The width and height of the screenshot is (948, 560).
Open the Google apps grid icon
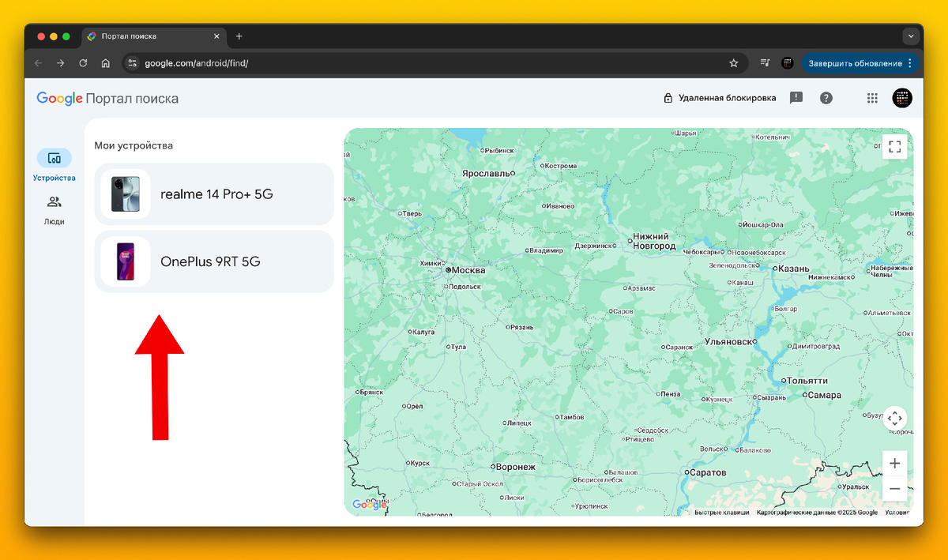872,98
